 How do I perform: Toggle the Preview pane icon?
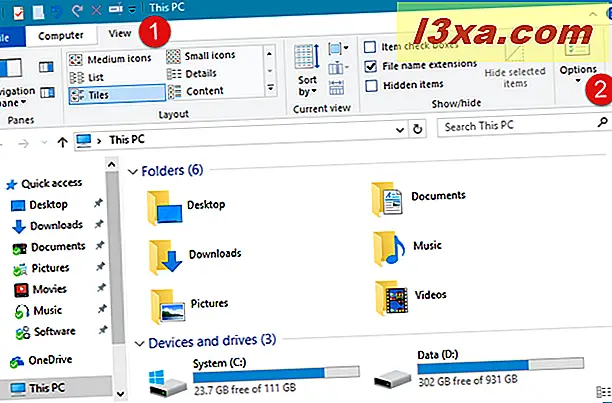[x=46, y=67]
